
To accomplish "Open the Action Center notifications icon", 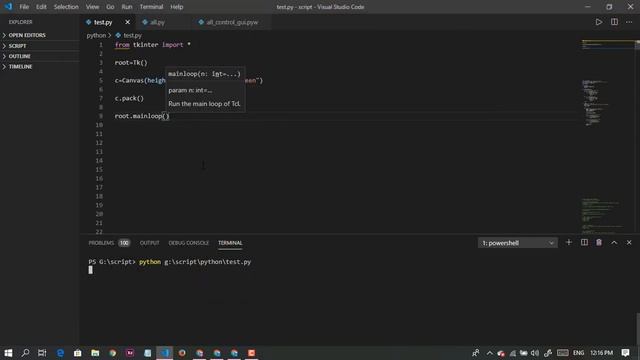I will pos(625,353).
